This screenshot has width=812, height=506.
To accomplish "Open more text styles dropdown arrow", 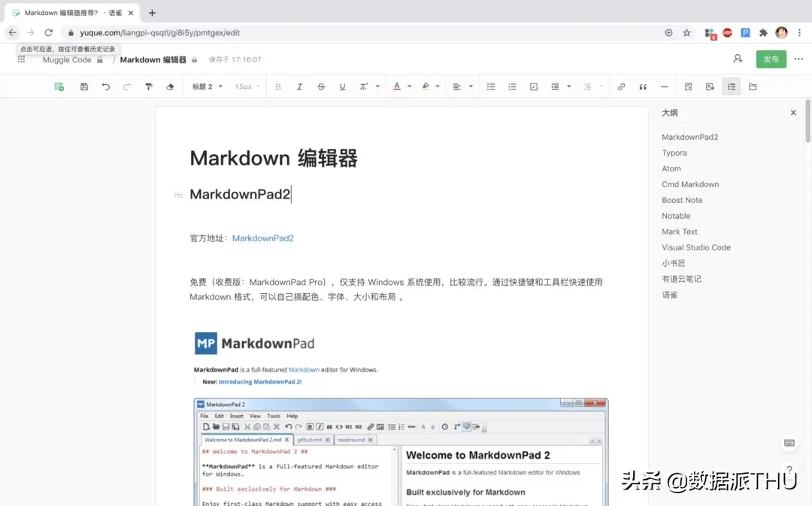I will [x=377, y=86].
